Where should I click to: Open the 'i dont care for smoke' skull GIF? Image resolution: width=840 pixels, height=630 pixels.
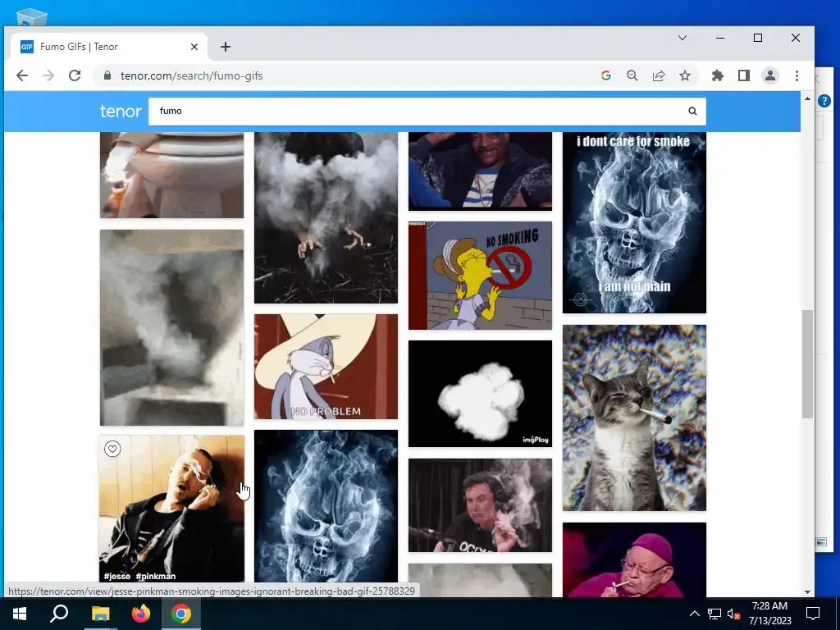click(x=634, y=223)
